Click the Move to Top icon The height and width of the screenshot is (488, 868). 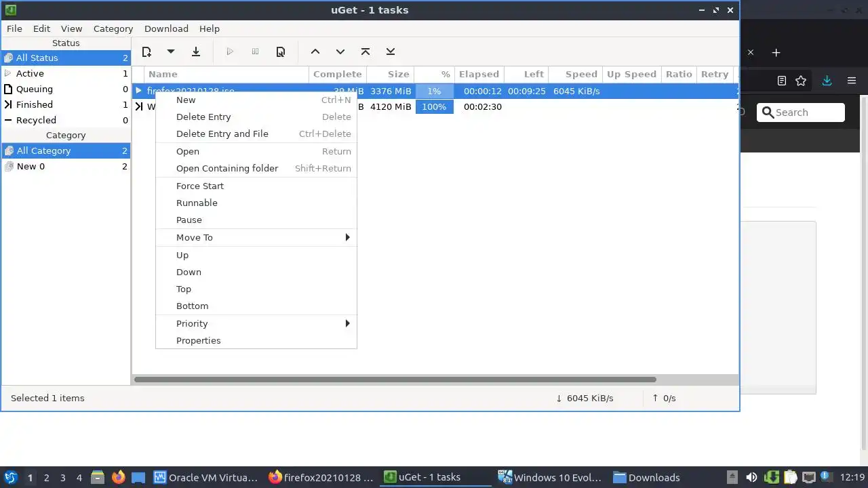click(366, 52)
